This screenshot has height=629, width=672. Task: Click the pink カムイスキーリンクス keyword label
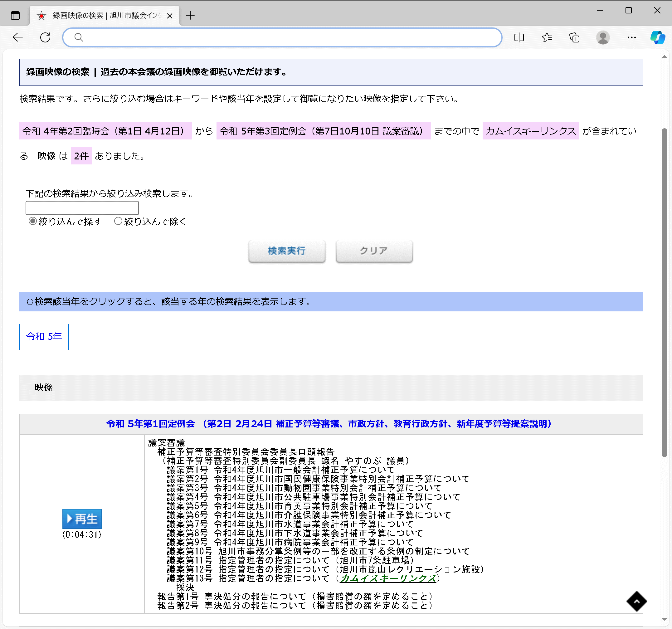[x=531, y=131]
